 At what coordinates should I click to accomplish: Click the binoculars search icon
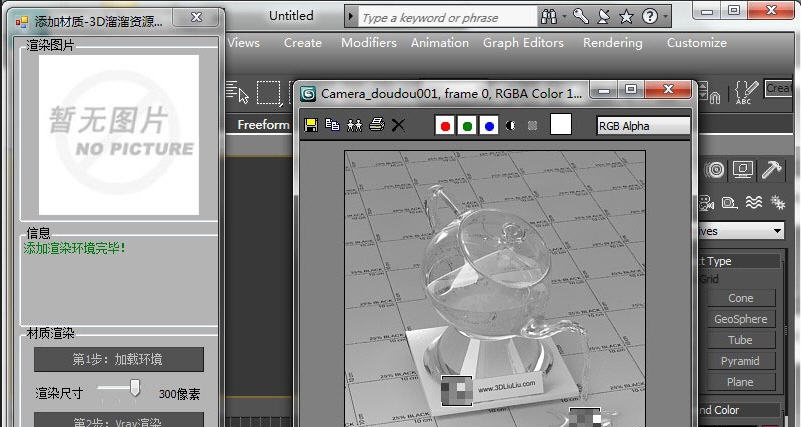(549, 17)
